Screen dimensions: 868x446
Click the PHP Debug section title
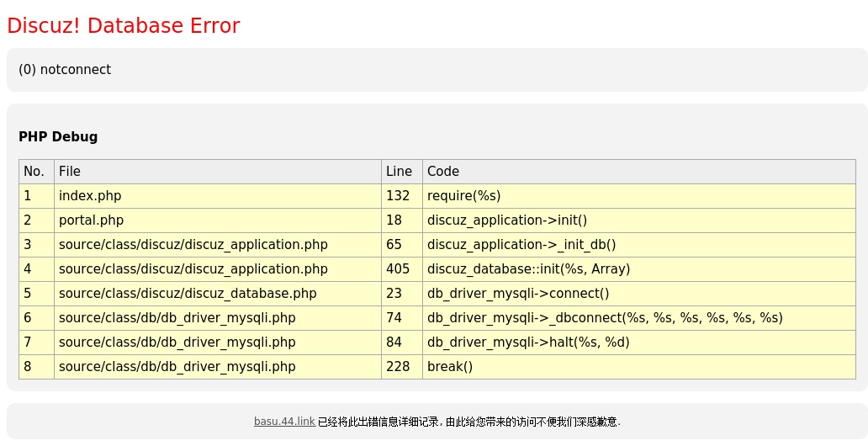58,137
